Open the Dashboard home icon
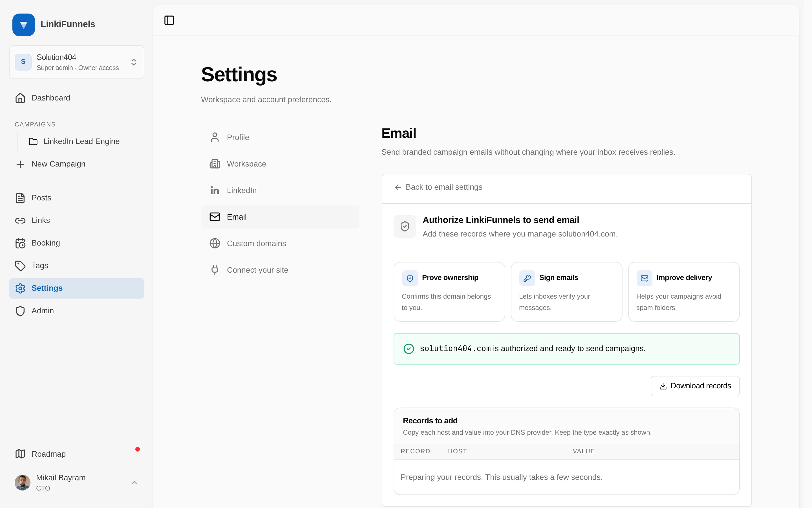 point(21,98)
